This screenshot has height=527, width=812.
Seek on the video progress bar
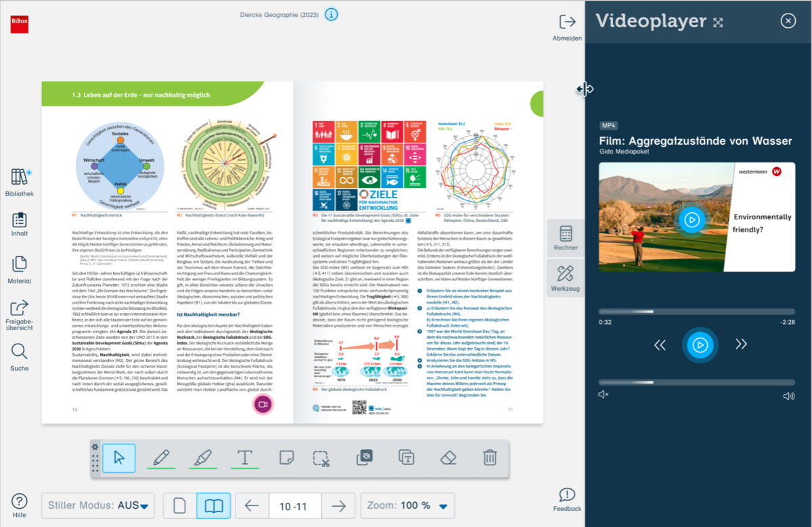697,311
